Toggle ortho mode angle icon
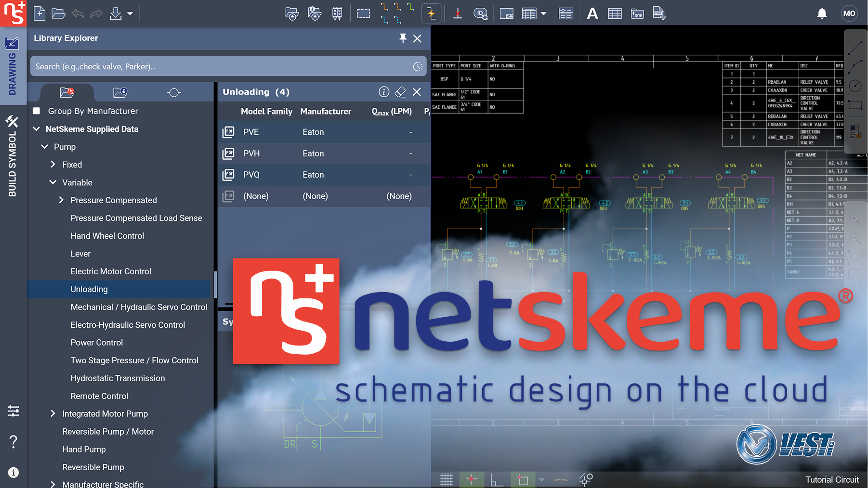 click(497, 480)
